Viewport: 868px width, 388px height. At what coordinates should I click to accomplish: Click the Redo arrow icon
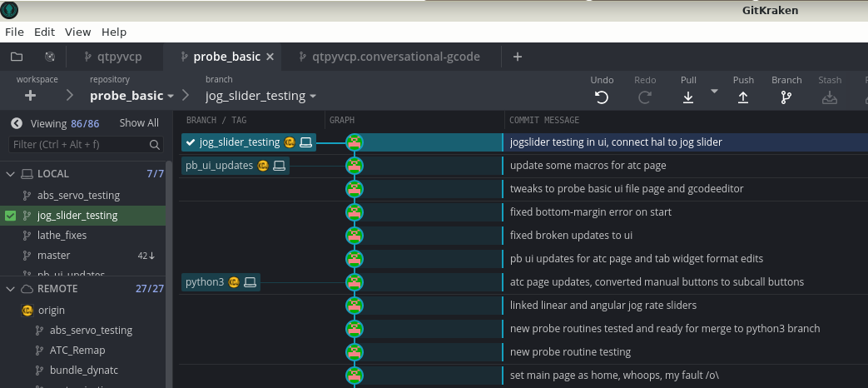[x=645, y=98]
